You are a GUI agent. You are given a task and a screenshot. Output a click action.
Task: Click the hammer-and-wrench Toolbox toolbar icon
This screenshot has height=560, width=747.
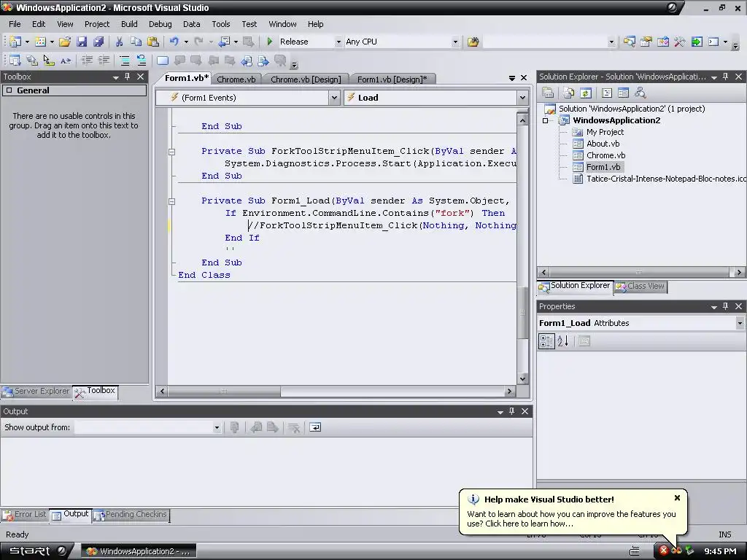[679, 42]
